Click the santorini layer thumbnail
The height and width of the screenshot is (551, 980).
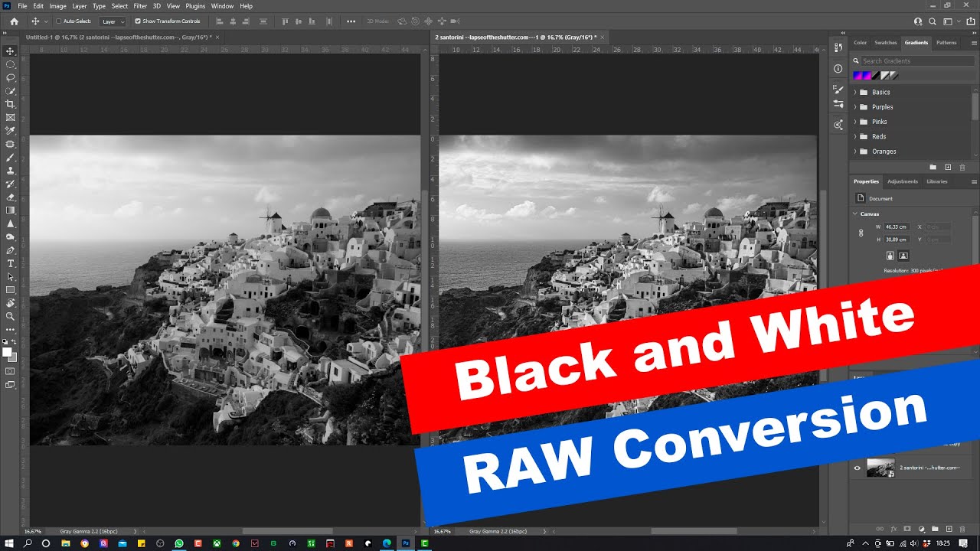point(880,468)
